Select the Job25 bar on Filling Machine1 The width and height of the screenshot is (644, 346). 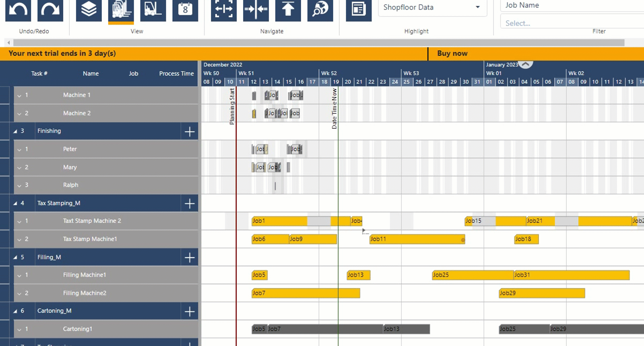[x=473, y=275]
